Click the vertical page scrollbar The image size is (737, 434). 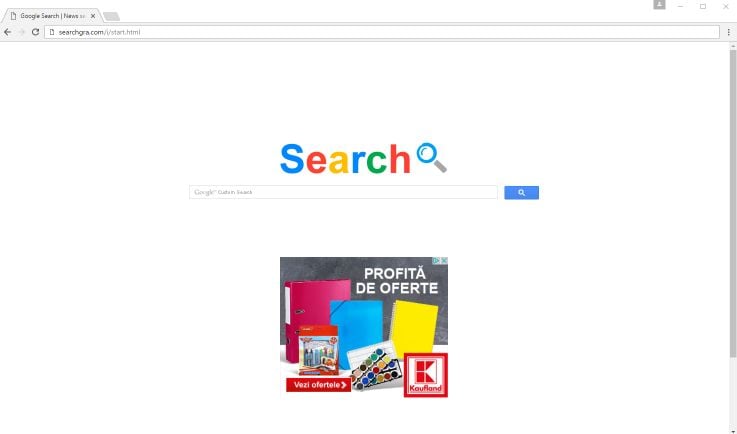[733, 202]
